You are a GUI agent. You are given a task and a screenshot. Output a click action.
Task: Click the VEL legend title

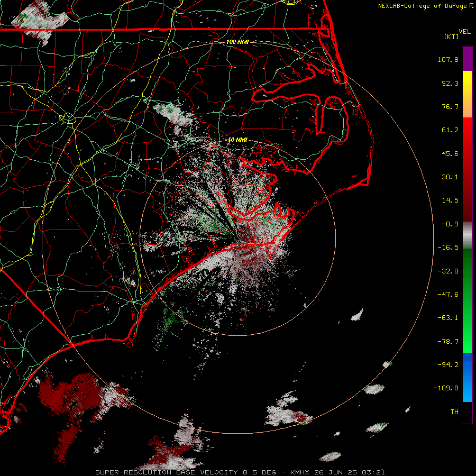pos(464,32)
